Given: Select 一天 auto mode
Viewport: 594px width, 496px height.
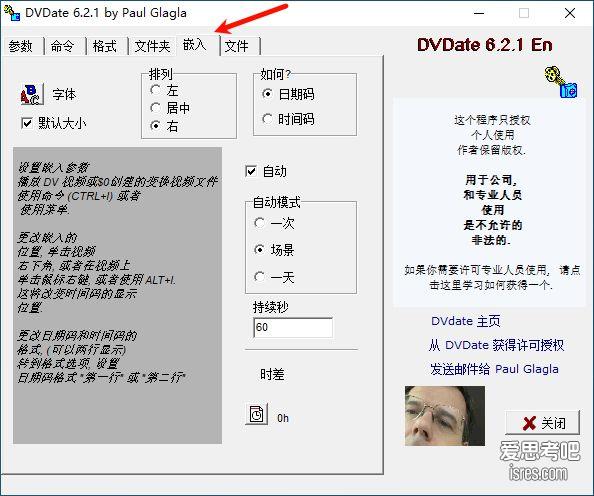Looking at the screenshot, I should pyautogui.click(x=259, y=277).
